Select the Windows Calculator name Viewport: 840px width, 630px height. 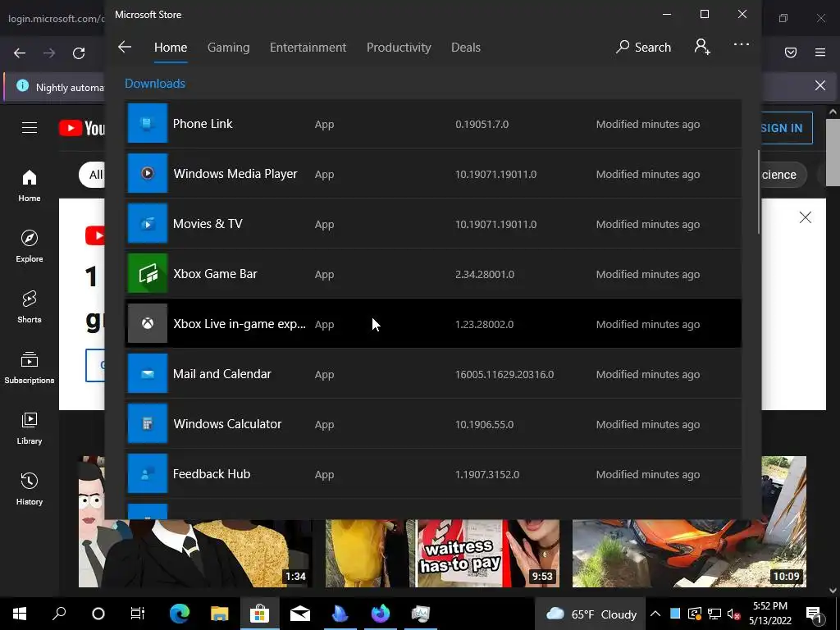coord(227,424)
